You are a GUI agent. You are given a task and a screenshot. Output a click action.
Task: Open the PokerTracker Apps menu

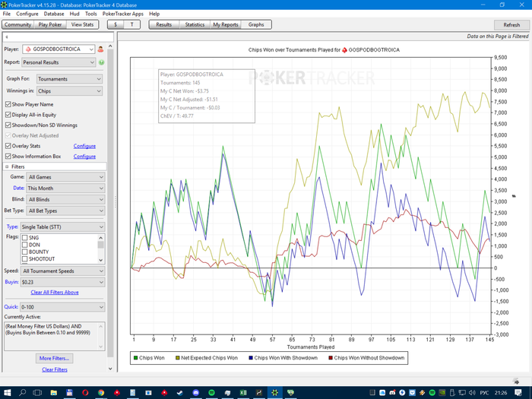pyautogui.click(x=123, y=14)
